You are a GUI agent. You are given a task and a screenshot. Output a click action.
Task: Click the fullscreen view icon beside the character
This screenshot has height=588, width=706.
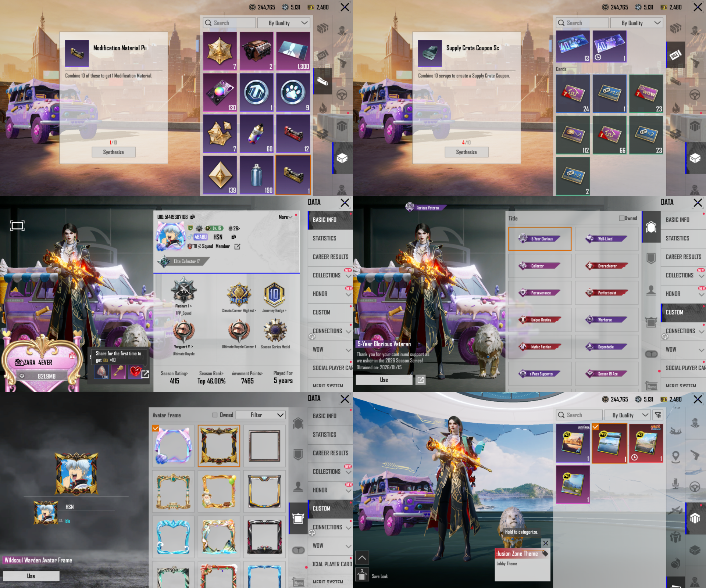click(17, 225)
